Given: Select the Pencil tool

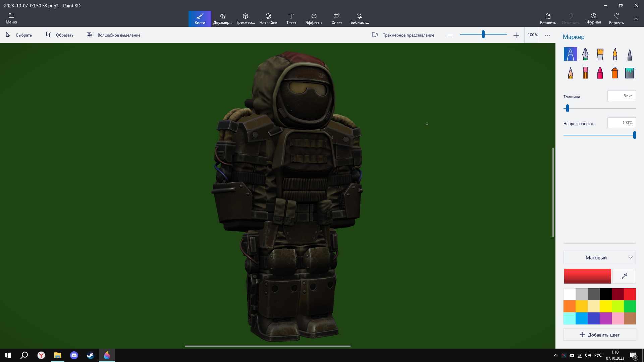Looking at the screenshot, I should tap(570, 73).
